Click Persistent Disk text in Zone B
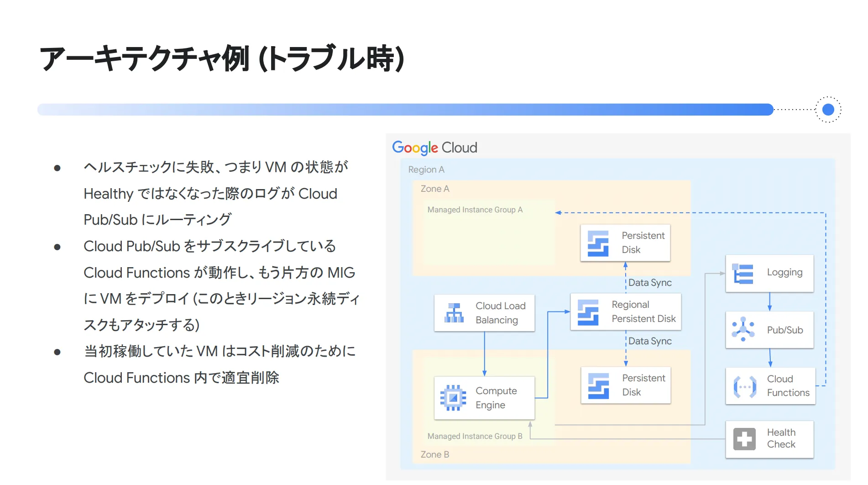This screenshot has width=868, height=485. tap(643, 385)
